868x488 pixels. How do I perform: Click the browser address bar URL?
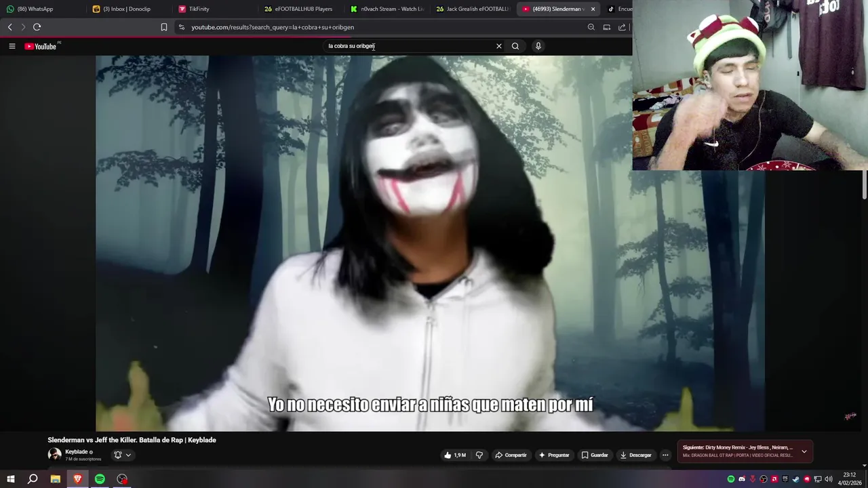[273, 27]
